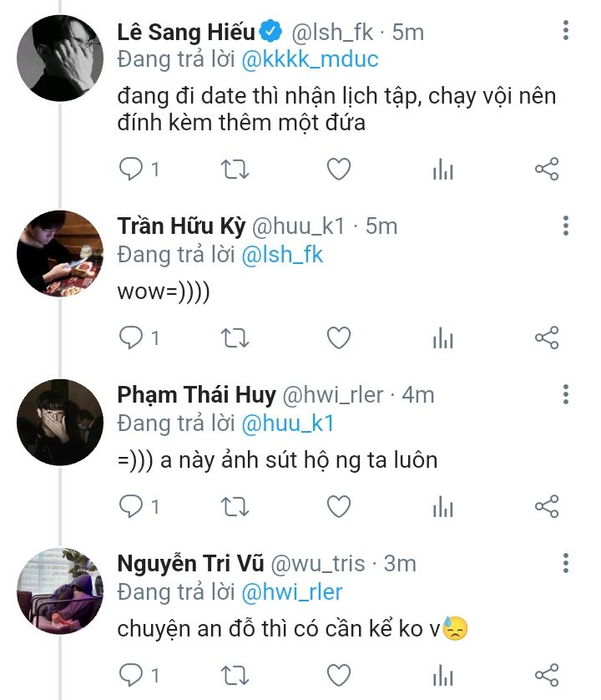Reply to Nguyễn Tri Vũ's tweet
Viewport: 601px width, 700px height.
tap(132, 675)
